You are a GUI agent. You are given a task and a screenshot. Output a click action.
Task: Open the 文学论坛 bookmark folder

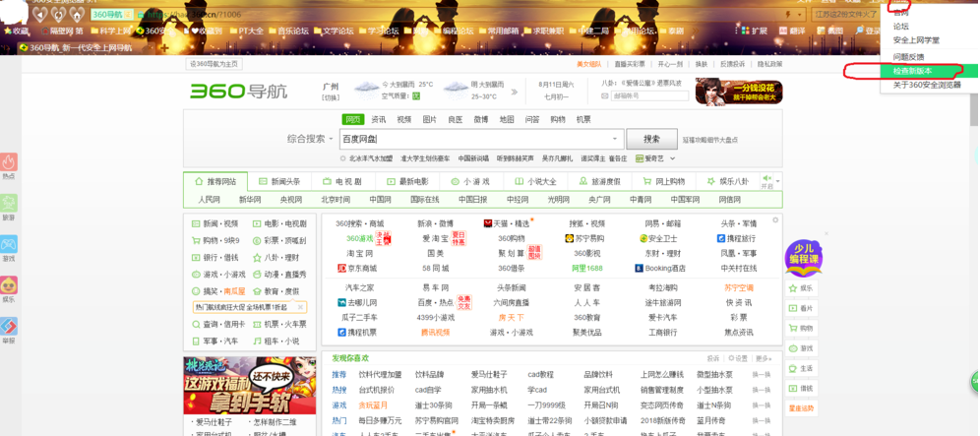(x=334, y=31)
